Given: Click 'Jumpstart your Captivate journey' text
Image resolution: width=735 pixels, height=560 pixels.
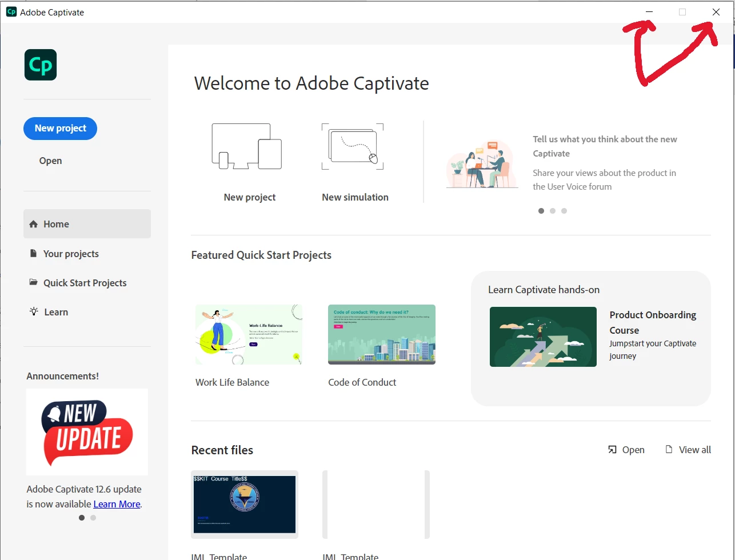Looking at the screenshot, I should [653, 350].
